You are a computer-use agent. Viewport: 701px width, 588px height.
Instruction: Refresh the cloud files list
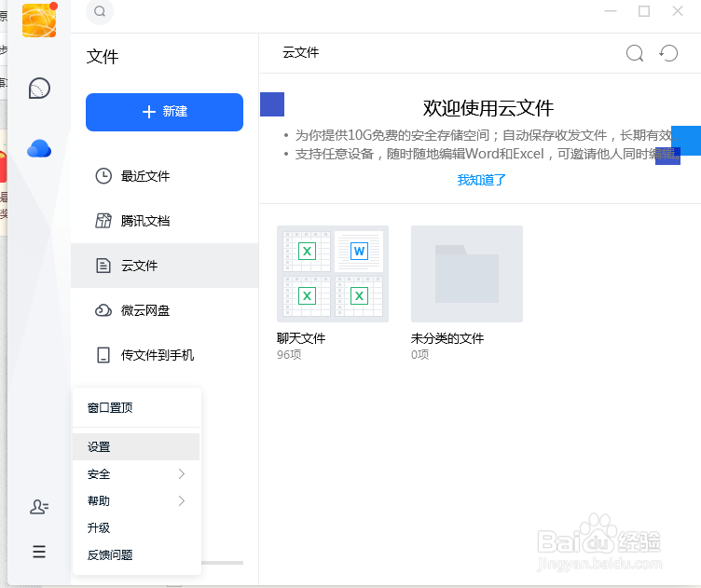click(x=668, y=53)
